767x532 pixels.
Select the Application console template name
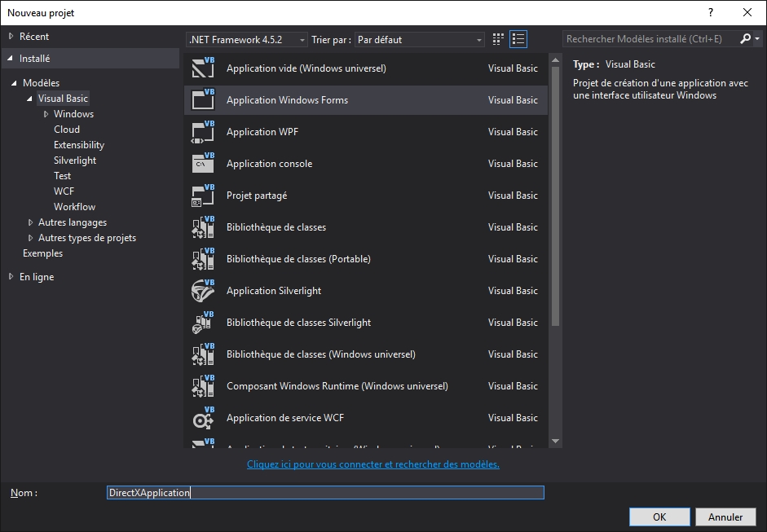pyautogui.click(x=269, y=163)
